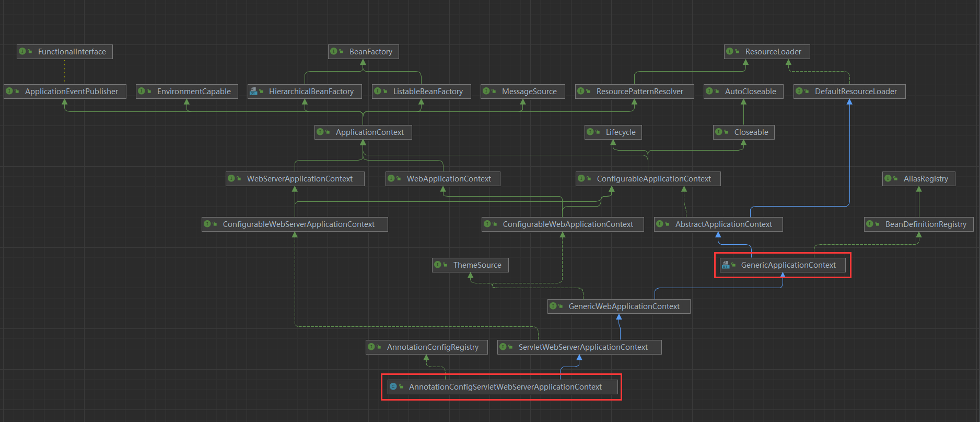The image size is (980, 422).
Task: Click the interface icon on AutoCloseable
Action: pyautogui.click(x=709, y=91)
